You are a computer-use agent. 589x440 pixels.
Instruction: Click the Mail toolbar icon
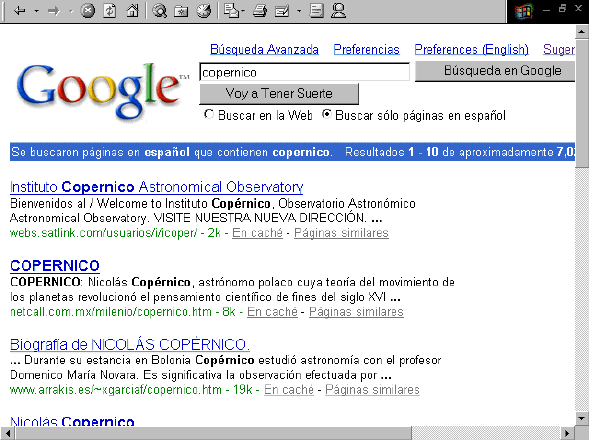231,11
